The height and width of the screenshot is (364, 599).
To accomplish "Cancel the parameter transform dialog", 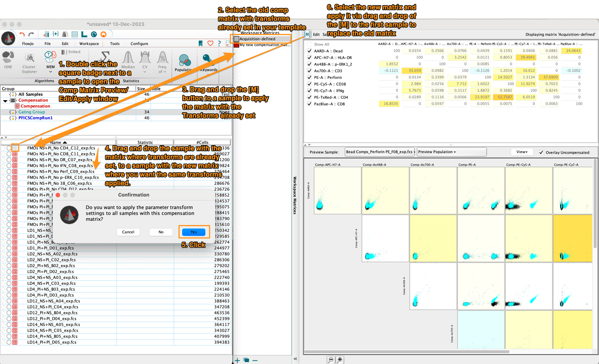I will click(x=128, y=232).
